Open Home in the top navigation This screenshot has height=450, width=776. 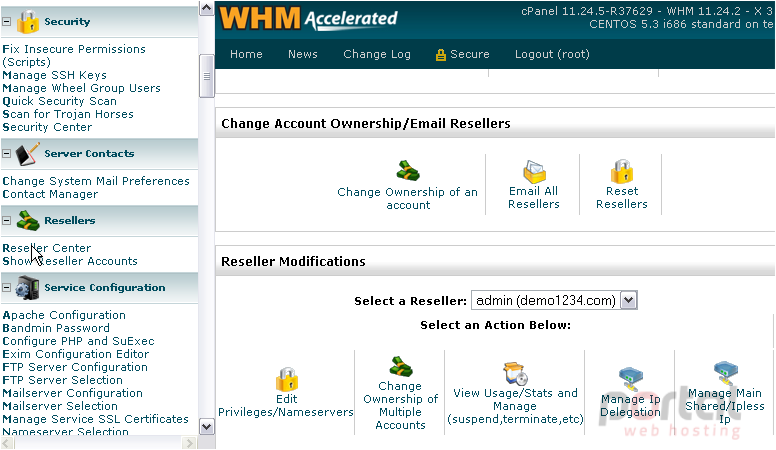(246, 54)
